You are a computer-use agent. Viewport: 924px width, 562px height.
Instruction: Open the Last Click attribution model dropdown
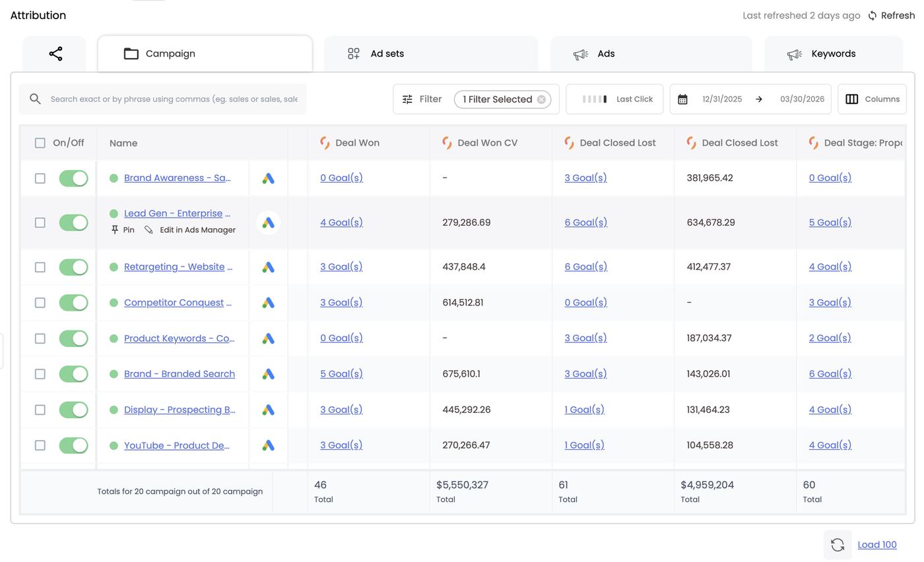614,99
